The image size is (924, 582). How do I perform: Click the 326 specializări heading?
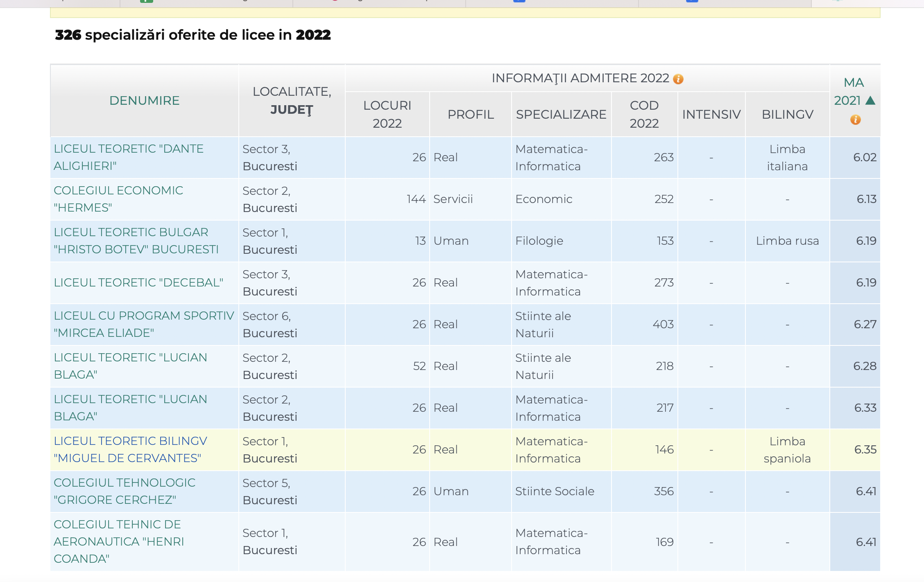(192, 35)
